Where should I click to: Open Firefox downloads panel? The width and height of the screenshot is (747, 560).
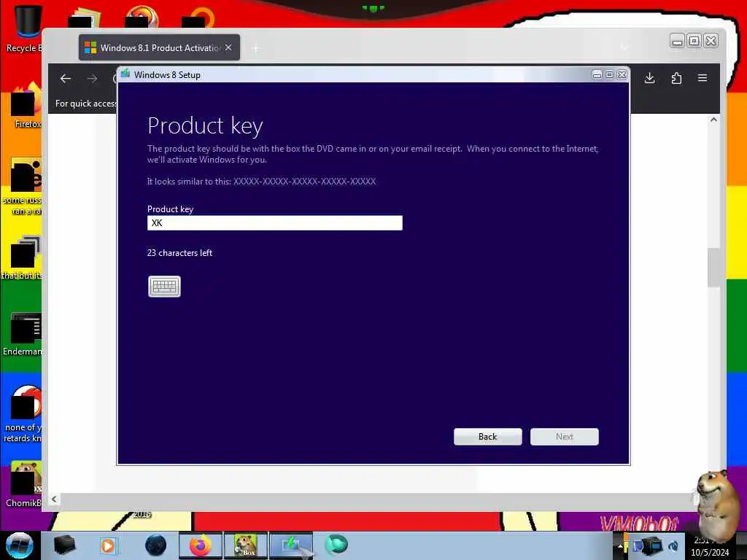[x=649, y=78]
